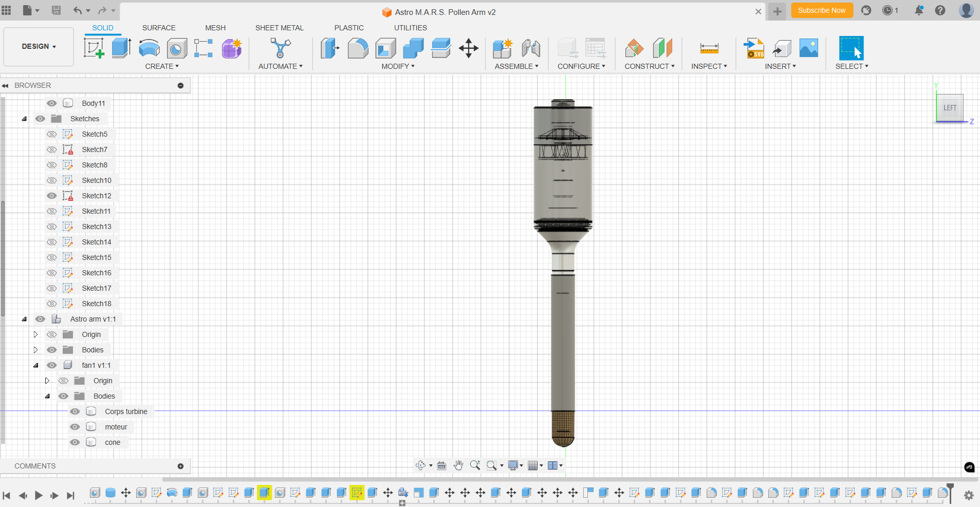Expand the Astro arm Bodies folder
The height and width of the screenshot is (507, 980).
pos(35,350)
